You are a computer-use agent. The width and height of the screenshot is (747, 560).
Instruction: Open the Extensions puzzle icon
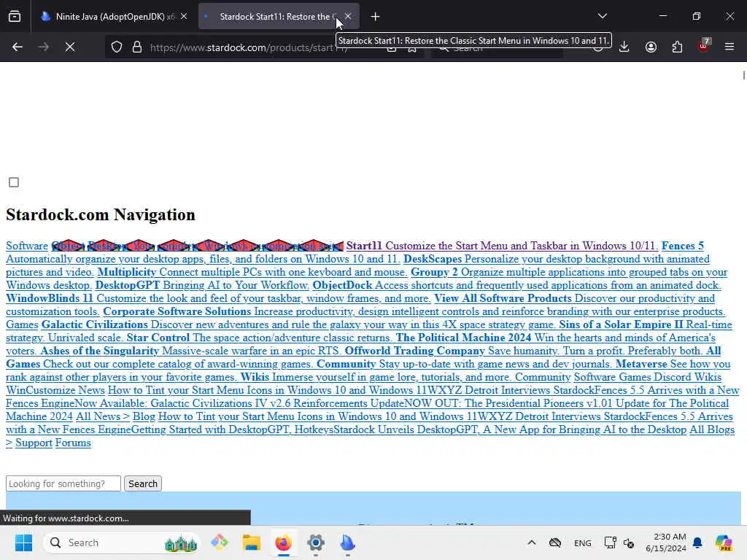click(x=677, y=47)
